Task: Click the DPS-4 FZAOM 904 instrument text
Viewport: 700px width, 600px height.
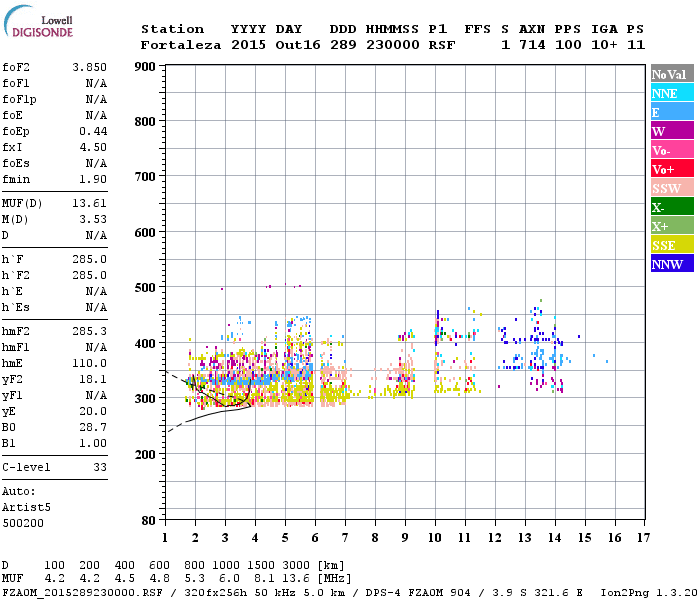Action: coord(418,593)
